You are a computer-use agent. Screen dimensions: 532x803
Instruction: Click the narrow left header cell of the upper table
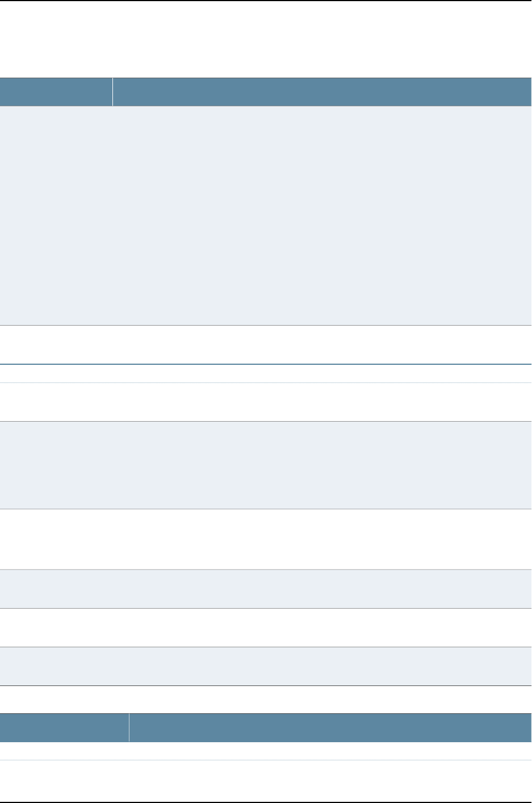click(56, 91)
